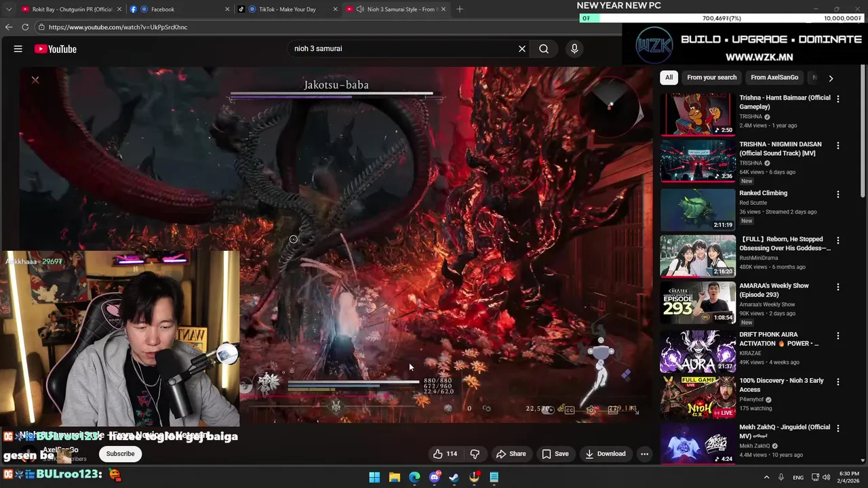Open options for 100% Discovery Nioh 3
868x488 pixels.
tap(838, 382)
